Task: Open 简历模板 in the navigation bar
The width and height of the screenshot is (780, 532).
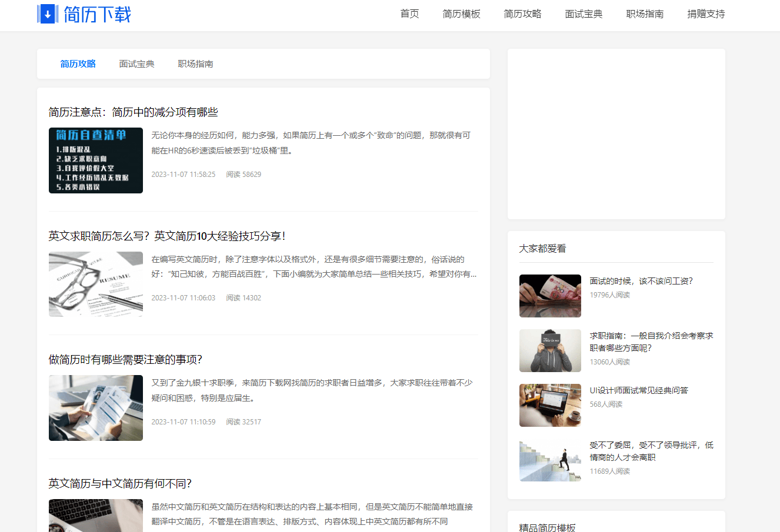Action: coord(462,14)
